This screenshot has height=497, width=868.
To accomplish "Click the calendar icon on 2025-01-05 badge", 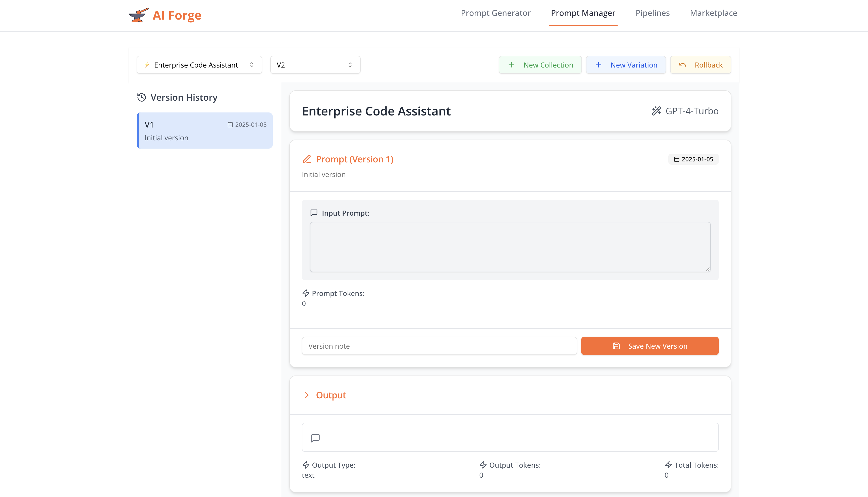I will [x=676, y=159].
